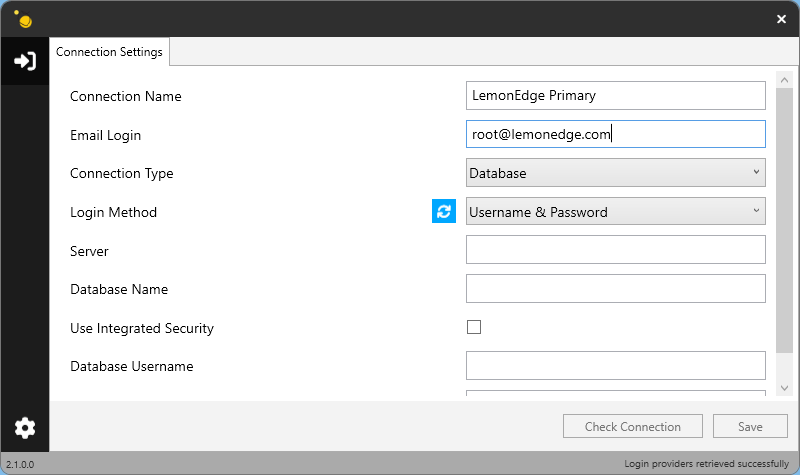Click the Connection Name label

point(126,96)
